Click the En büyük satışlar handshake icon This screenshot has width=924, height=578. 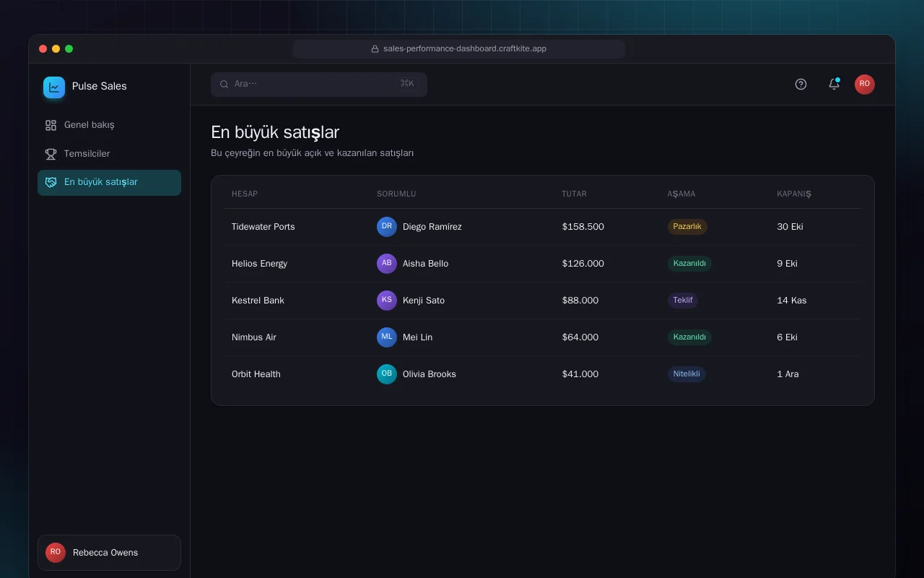(51, 182)
